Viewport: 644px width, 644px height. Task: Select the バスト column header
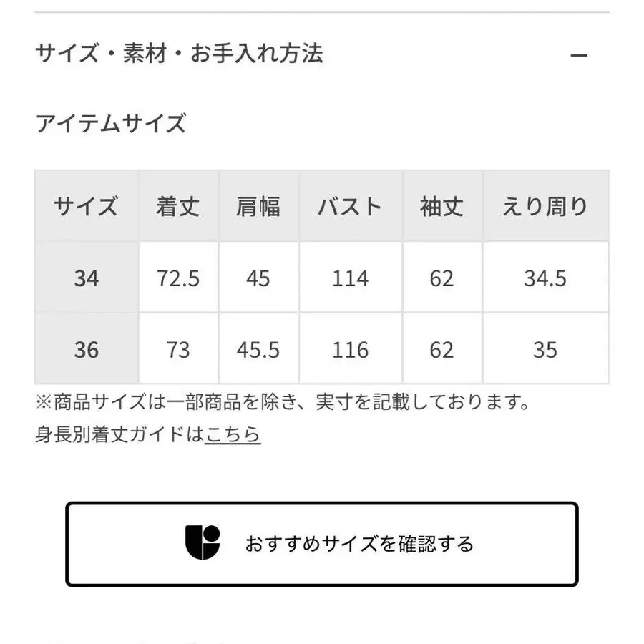click(x=350, y=207)
